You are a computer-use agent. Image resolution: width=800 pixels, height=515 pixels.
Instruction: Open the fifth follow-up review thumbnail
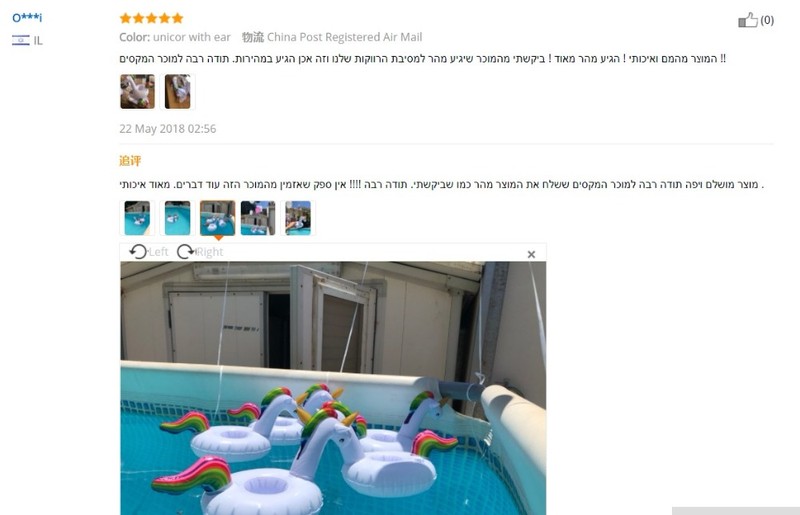pyautogui.click(x=298, y=218)
